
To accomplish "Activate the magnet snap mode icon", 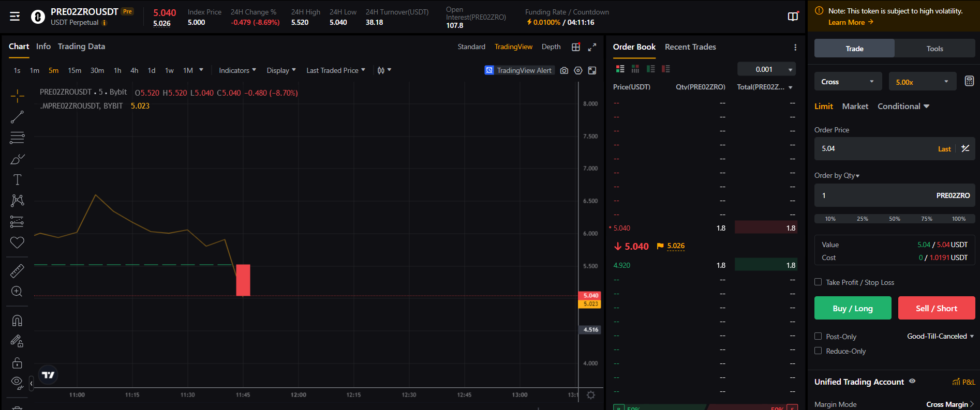I will coord(17,321).
